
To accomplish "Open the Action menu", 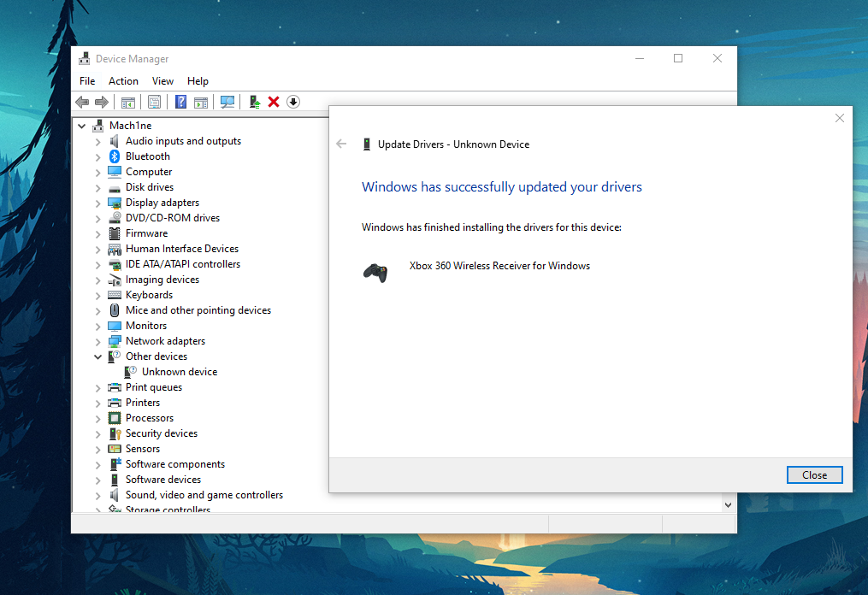I will coord(123,81).
